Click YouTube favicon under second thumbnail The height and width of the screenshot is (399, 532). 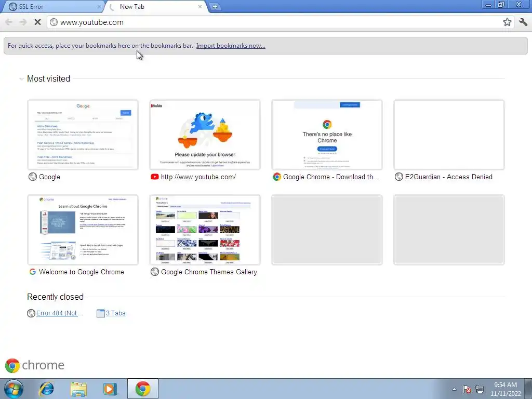coord(155,177)
